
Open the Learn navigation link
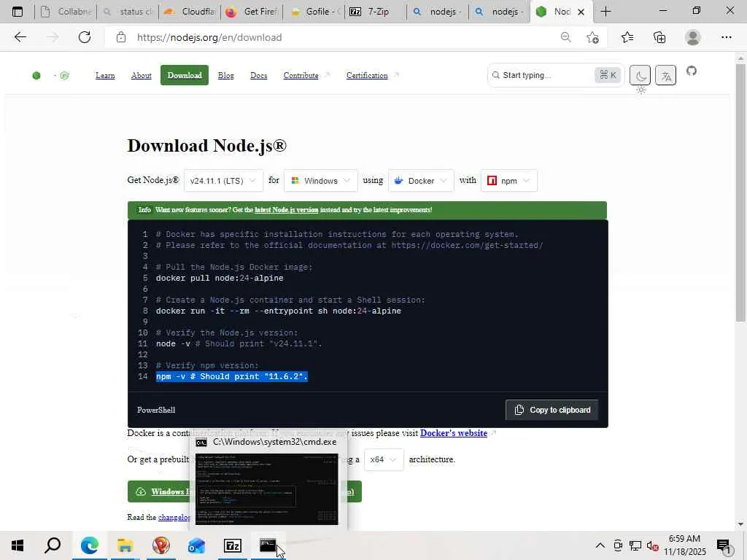(x=105, y=75)
